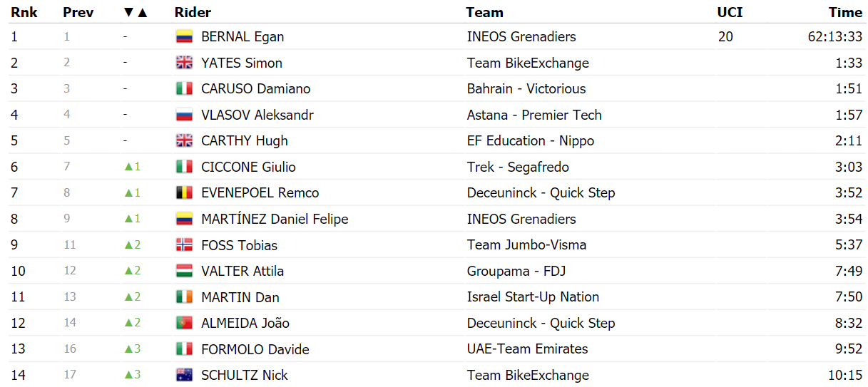Image resolution: width=868 pixels, height=387 pixels.
Task: Open the UAE-Team Emirates team page
Action: click(527, 349)
